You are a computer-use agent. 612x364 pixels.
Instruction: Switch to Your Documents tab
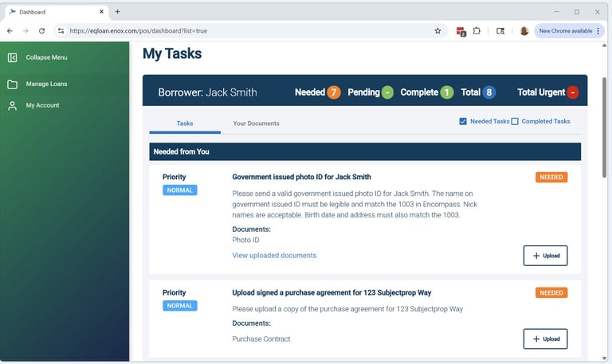pyautogui.click(x=256, y=123)
